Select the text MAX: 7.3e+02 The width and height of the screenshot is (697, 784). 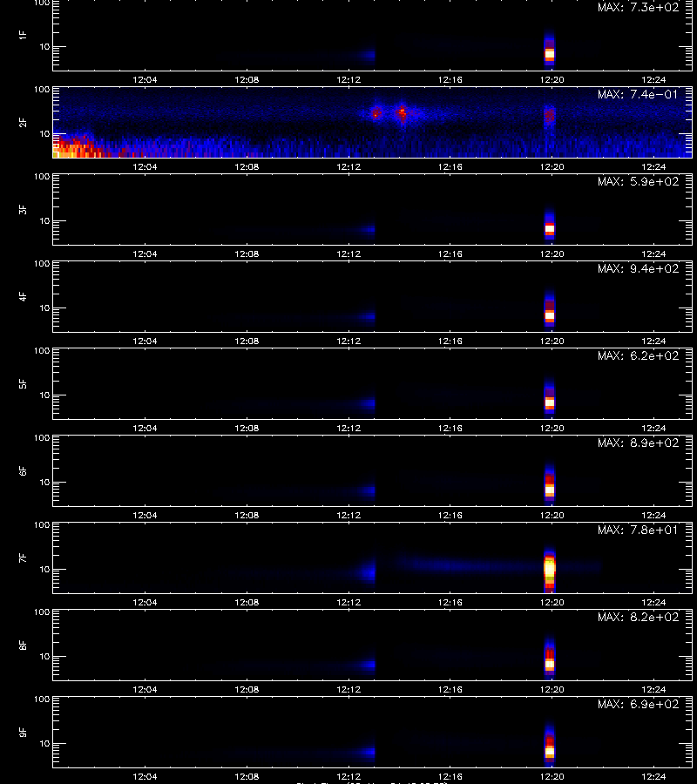pyautogui.click(x=638, y=8)
